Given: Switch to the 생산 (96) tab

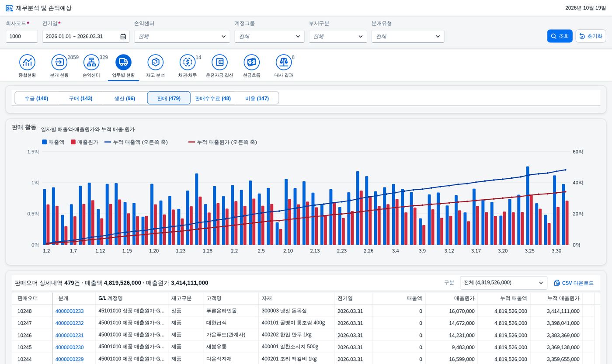Looking at the screenshot, I should click(x=125, y=98).
